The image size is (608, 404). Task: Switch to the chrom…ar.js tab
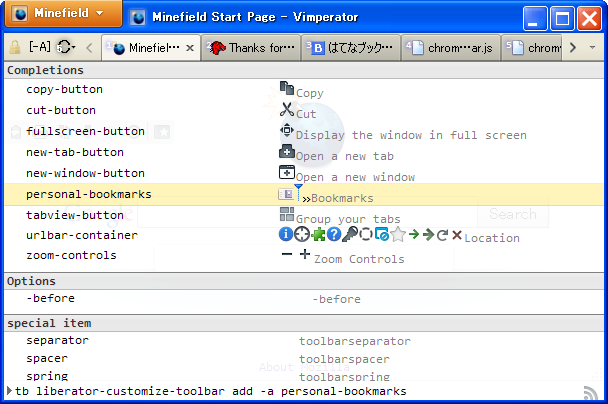pyautogui.click(x=450, y=48)
